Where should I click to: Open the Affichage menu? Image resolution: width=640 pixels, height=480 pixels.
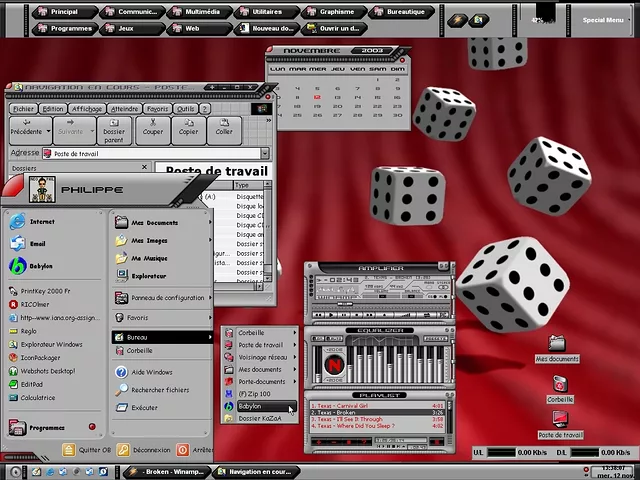(87, 109)
